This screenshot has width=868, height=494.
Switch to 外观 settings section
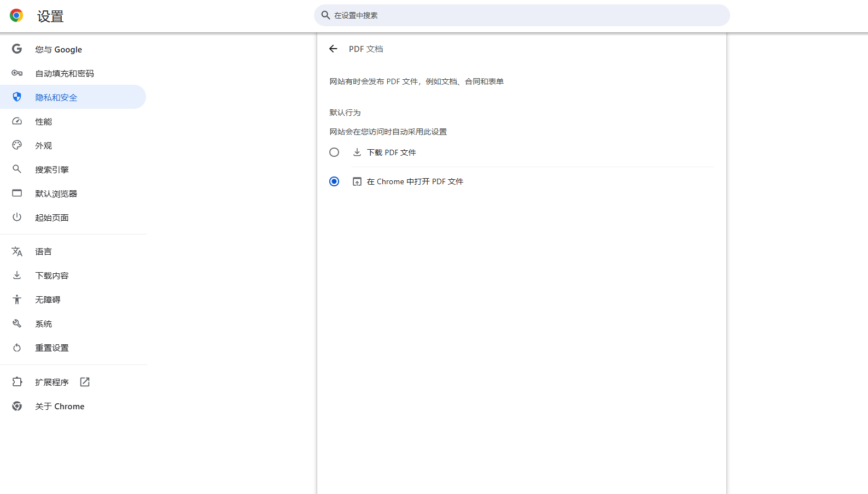[x=73, y=145]
